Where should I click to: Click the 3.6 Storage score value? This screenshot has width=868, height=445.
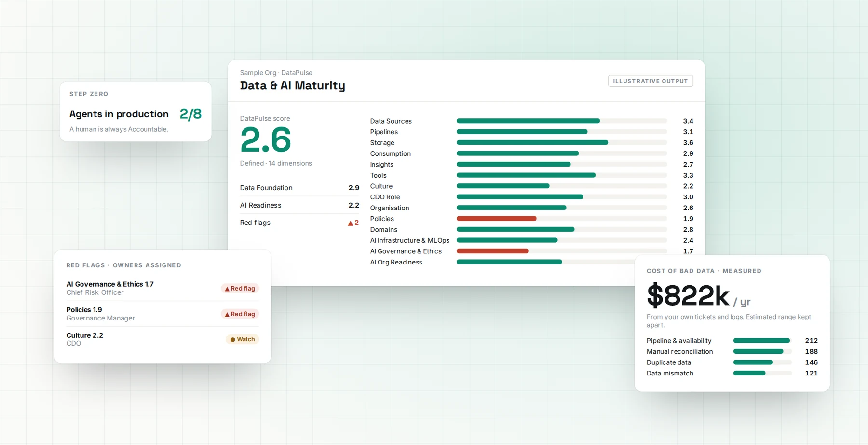[688, 143]
